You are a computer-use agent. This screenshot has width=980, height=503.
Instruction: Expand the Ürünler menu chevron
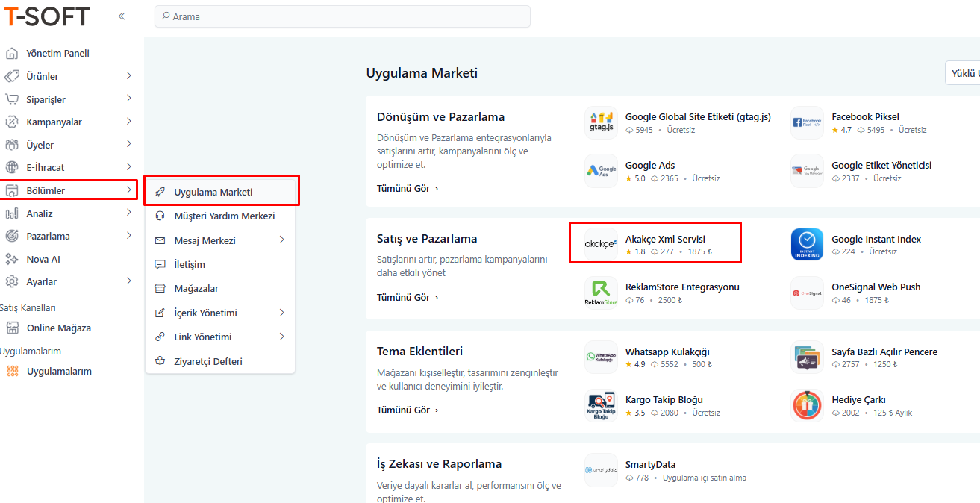pos(128,76)
